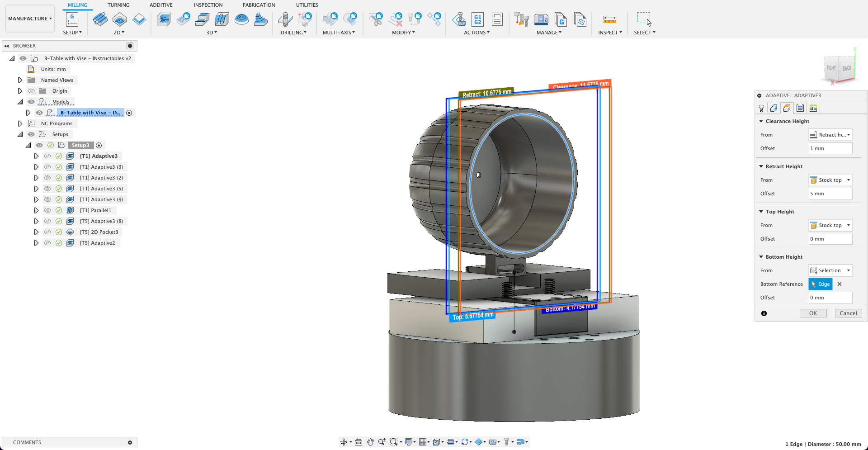Click the Select tool icon

644,19
